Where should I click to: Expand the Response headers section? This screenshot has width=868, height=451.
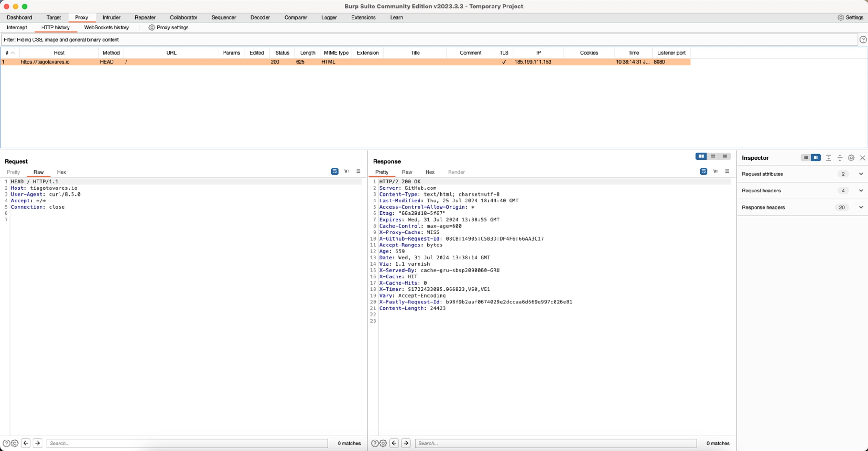[x=861, y=207]
